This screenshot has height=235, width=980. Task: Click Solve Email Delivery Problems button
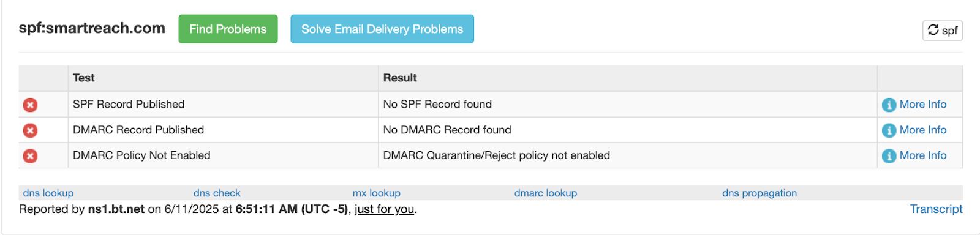382,29
